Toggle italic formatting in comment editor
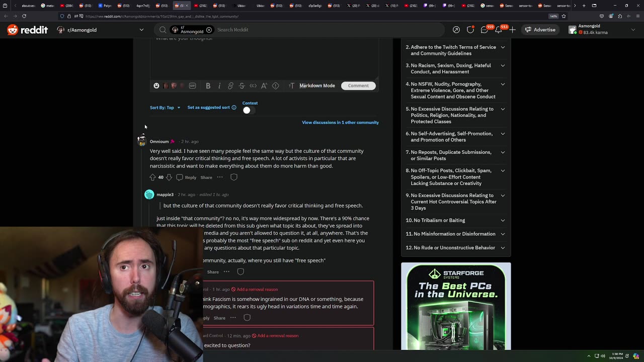The image size is (644, 362). point(219,85)
